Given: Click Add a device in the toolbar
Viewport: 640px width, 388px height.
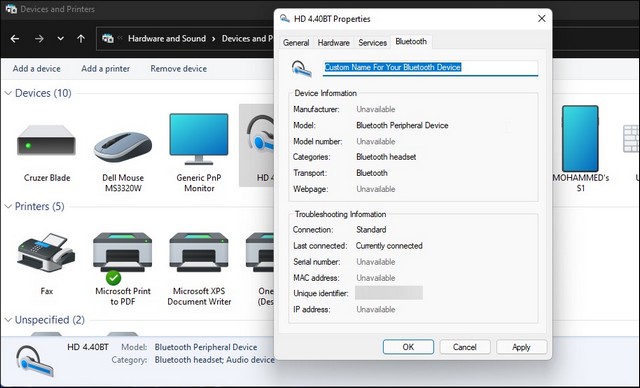Looking at the screenshot, I should point(37,69).
